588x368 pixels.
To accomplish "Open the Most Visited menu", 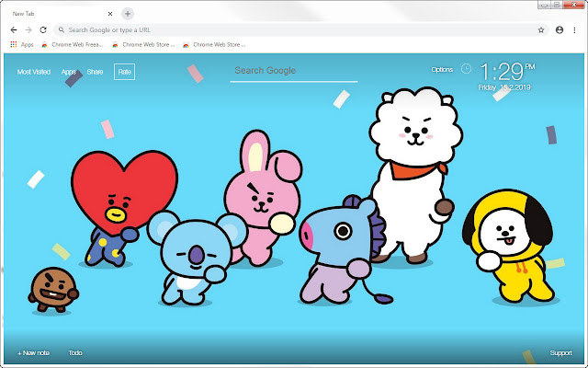I will [34, 72].
